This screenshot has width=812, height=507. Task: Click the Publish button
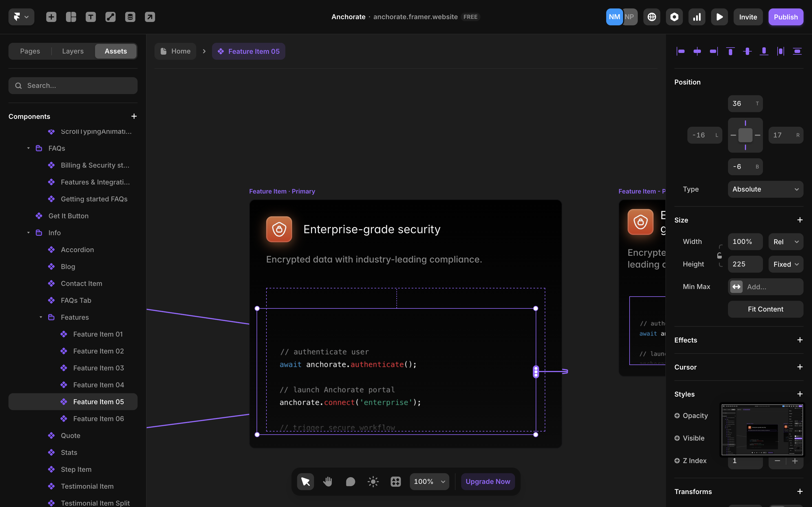(785, 17)
